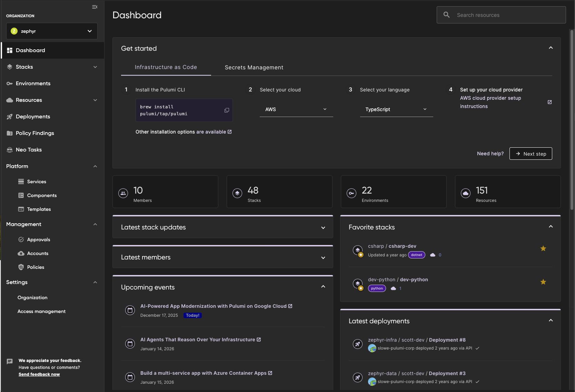
Task: Collapse Upcoming events panel
Action: coord(323,286)
